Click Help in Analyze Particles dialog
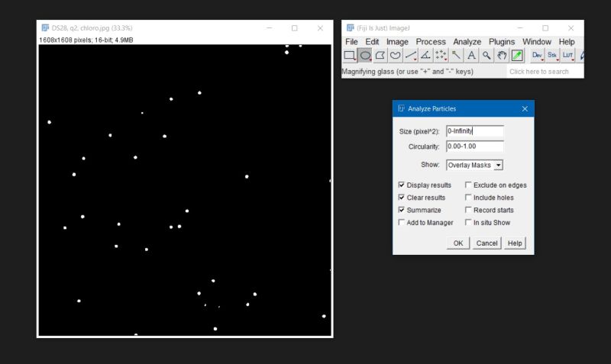 (515, 243)
